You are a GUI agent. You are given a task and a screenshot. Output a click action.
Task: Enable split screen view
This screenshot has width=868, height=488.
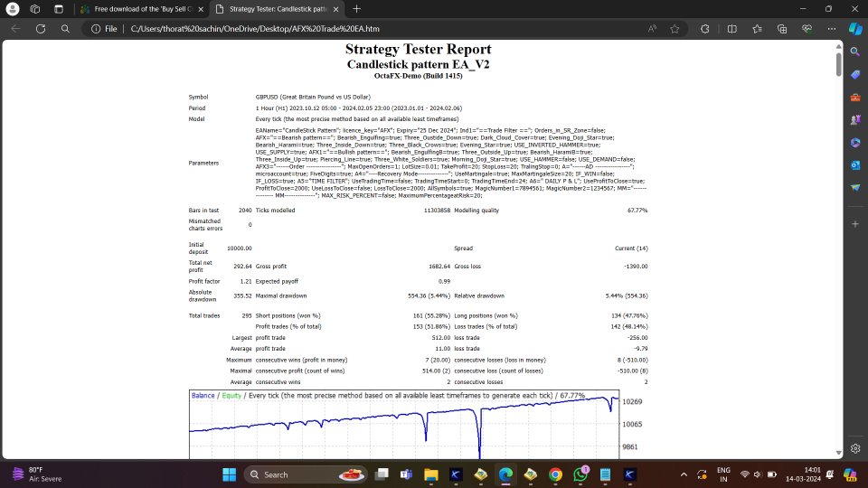(x=731, y=29)
